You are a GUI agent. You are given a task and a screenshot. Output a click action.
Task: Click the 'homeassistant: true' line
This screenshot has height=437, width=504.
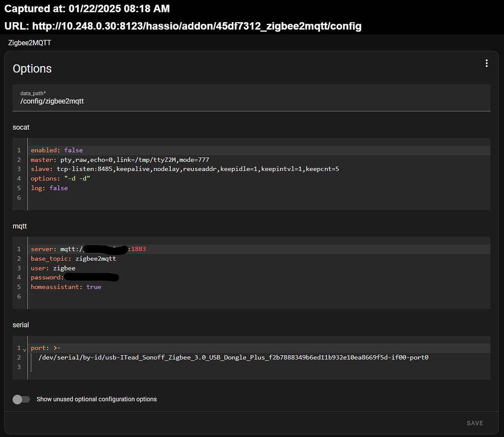[259, 287]
